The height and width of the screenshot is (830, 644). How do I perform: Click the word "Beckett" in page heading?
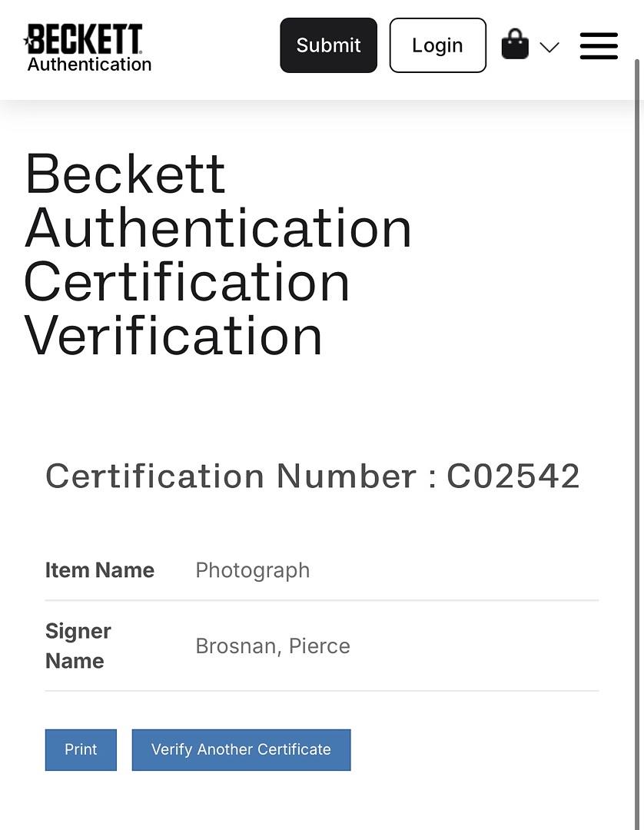click(x=125, y=174)
